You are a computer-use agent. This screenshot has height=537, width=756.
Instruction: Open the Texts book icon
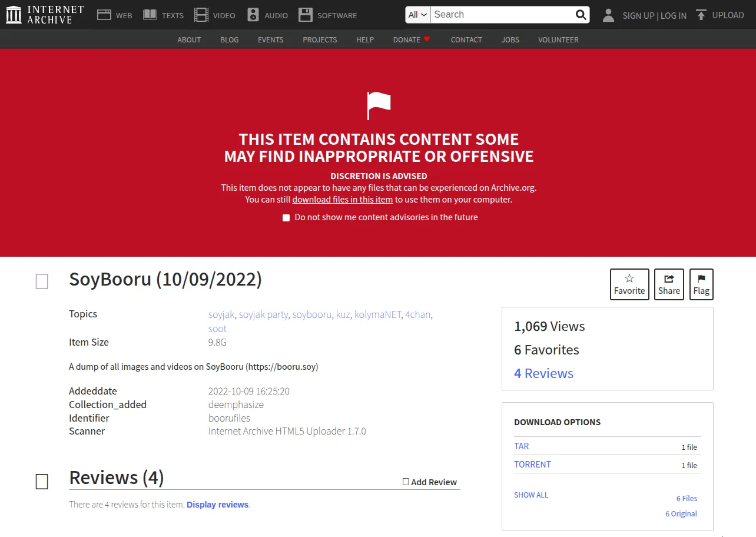[150, 15]
